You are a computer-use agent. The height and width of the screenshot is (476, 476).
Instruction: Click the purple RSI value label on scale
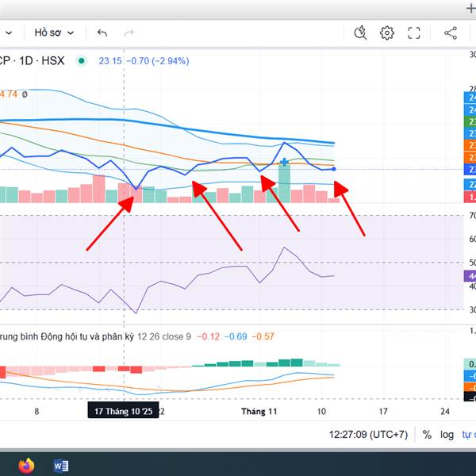[x=470, y=276]
